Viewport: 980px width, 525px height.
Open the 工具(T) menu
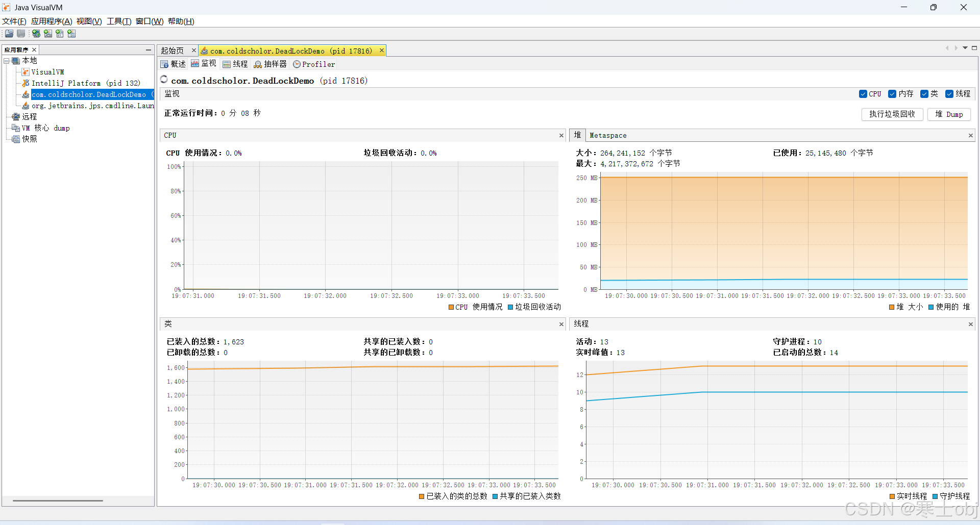119,21
